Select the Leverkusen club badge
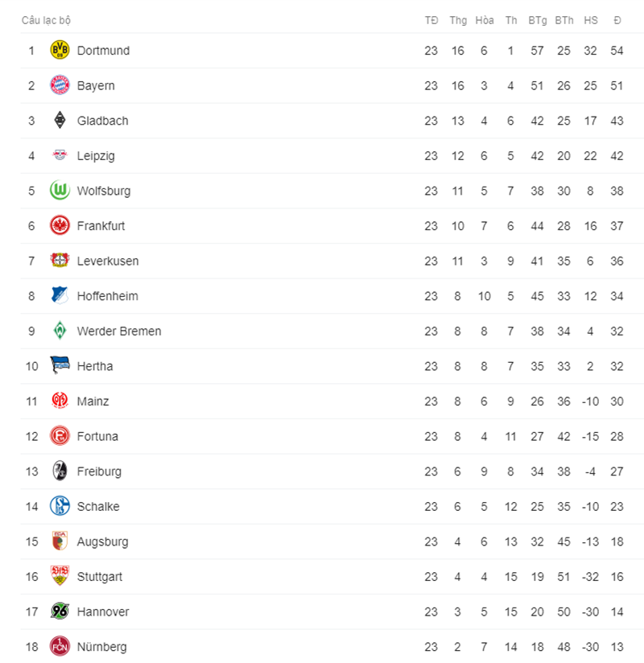This screenshot has width=644, height=663. (x=60, y=261)
